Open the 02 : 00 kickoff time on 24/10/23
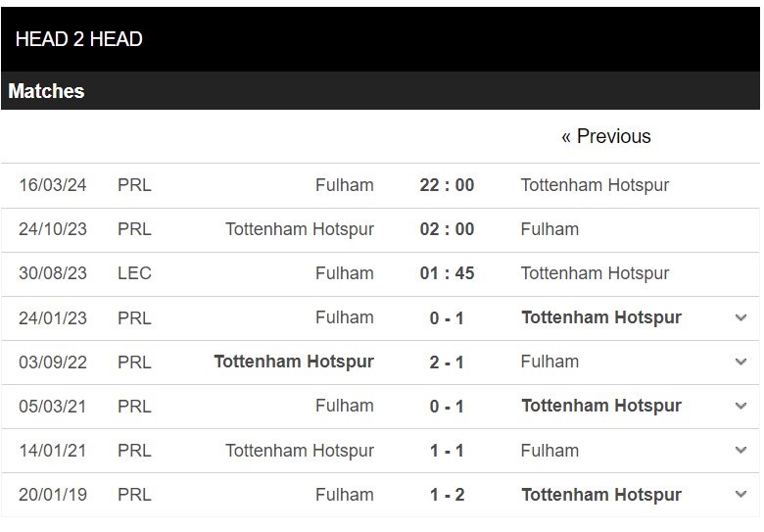Viewport: 764px width, 532px height. click(x=447, y=229)
